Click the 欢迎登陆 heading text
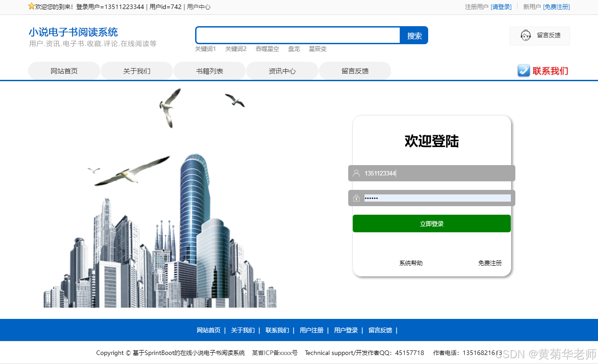 432,141
